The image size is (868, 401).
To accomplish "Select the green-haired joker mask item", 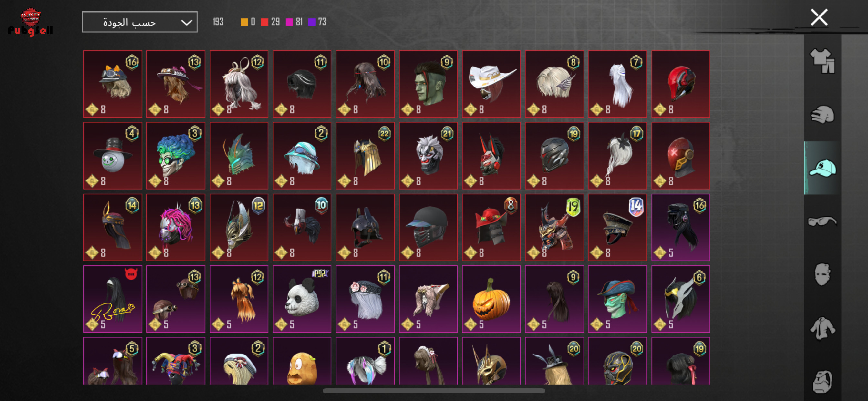I will tap(176, 156).
